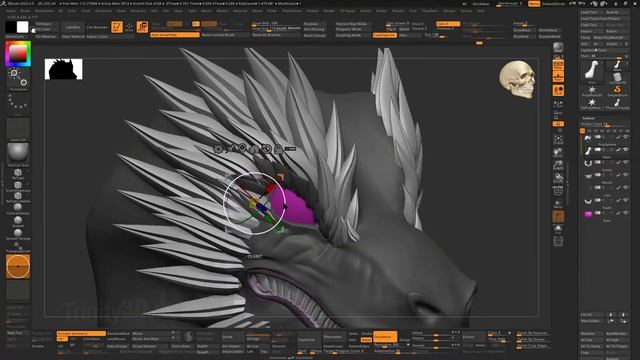Open the dotted stroke type selector
The image size is (640, 360).
[x=18, y=102]
